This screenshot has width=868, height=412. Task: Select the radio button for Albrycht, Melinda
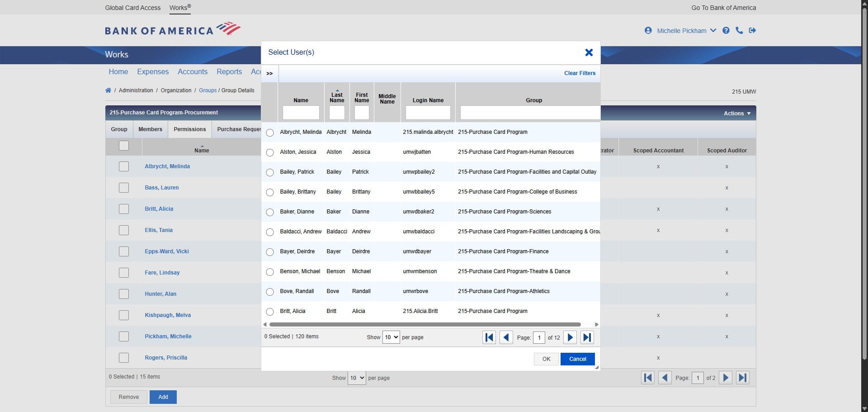270,133
